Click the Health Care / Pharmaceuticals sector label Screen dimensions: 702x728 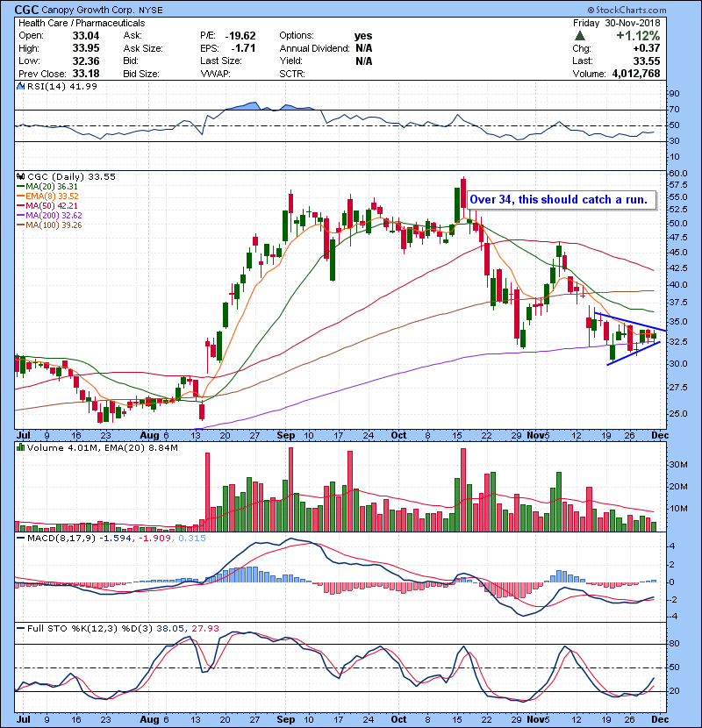tap(82, 23)
